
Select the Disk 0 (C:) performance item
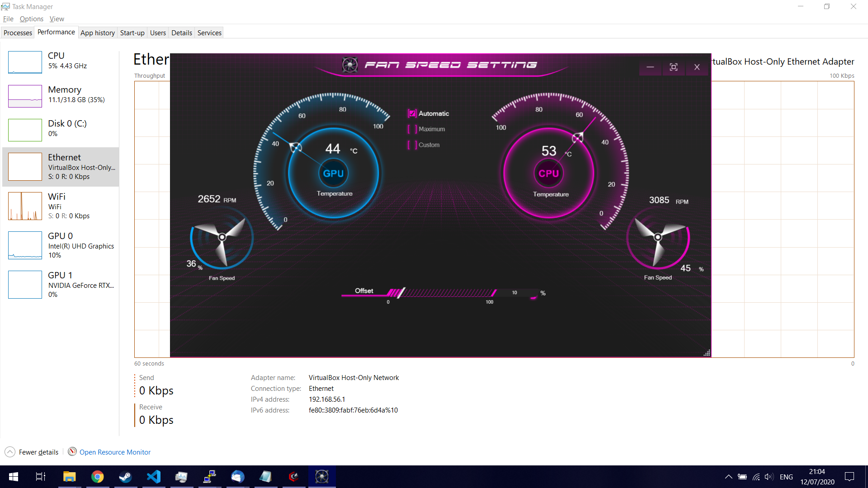coord(61,130)
